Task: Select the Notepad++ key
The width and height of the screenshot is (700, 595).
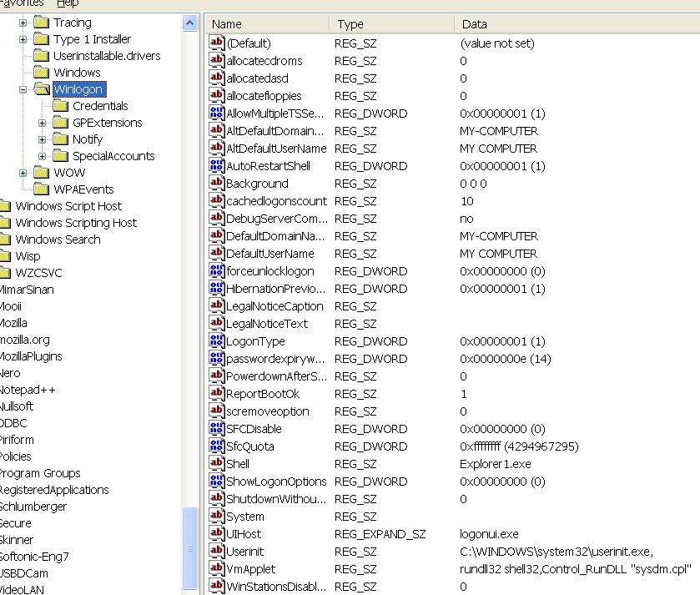Action: (28, 390)
